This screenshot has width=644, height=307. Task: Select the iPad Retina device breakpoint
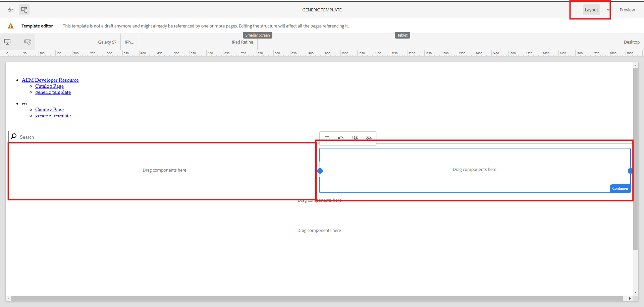[x=242, y=42]
